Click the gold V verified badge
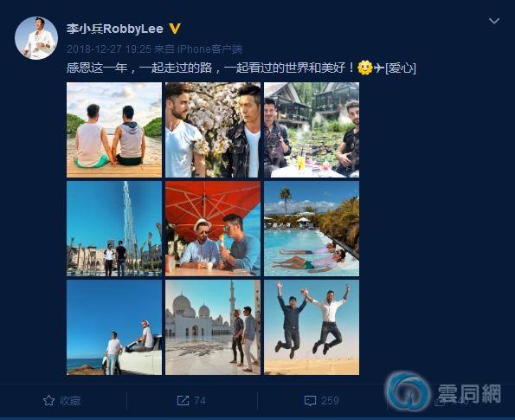 [x=175, y=29]
